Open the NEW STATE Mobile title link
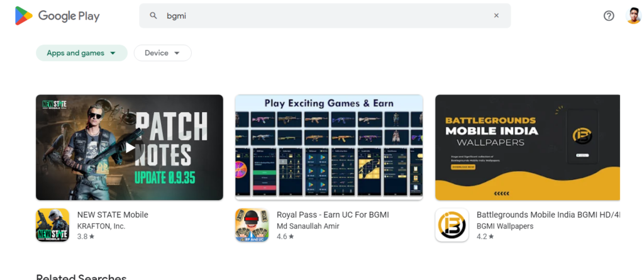Viewport: 644px width, 280px height. pyautogui.click(x=113, y=215)
